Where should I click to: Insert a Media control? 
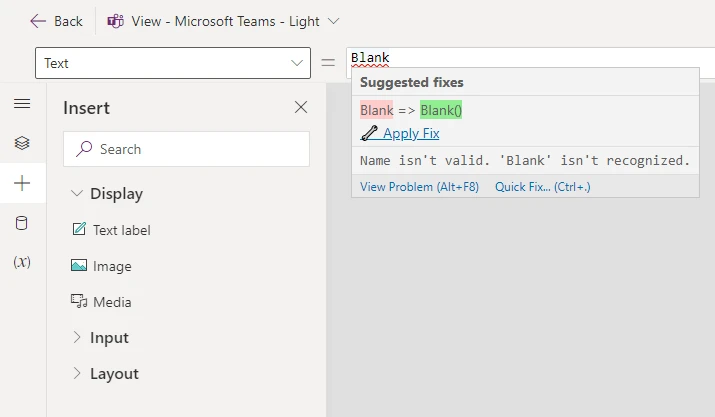[x=111, y=302]
